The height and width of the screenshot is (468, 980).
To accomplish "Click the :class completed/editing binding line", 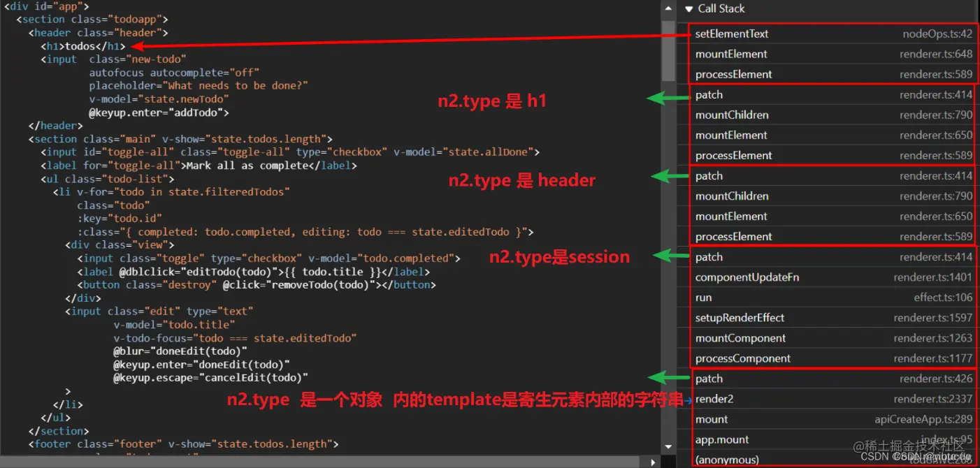I will click(305, 232).
